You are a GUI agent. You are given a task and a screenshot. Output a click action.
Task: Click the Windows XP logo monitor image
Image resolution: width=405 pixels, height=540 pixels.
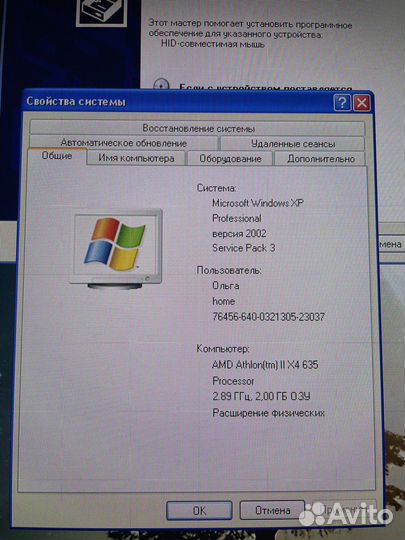click(116, 249)
